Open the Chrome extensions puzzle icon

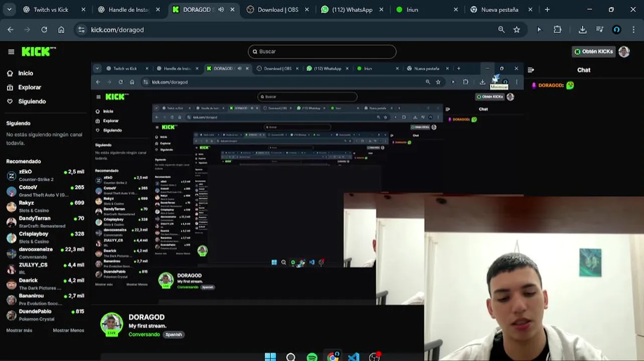557,30
